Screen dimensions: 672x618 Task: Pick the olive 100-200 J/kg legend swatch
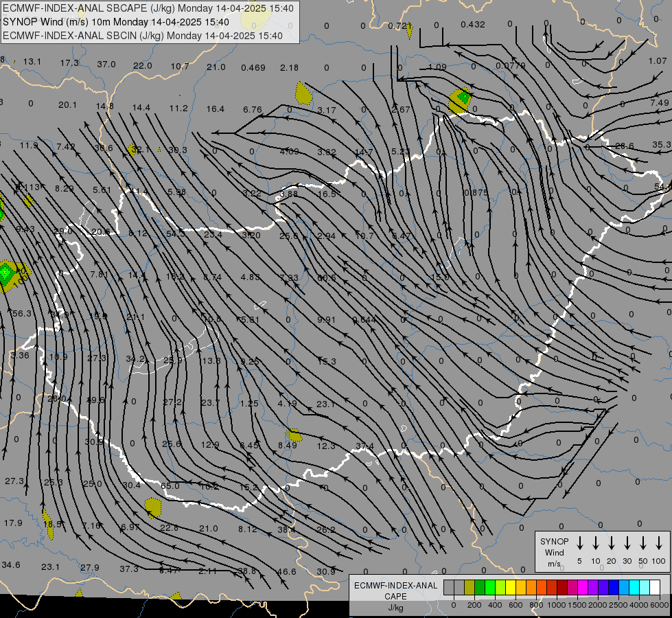tap(470, 587)
